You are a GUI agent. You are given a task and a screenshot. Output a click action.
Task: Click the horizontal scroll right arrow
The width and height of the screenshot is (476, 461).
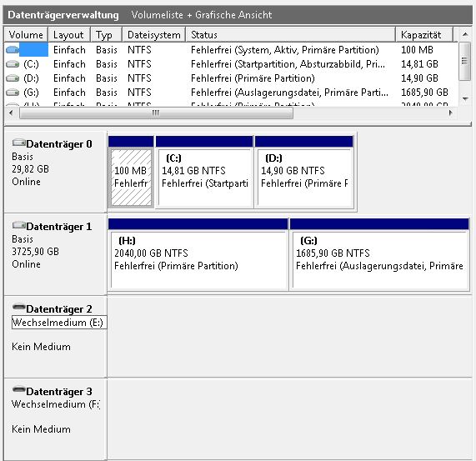pos(450,113)
